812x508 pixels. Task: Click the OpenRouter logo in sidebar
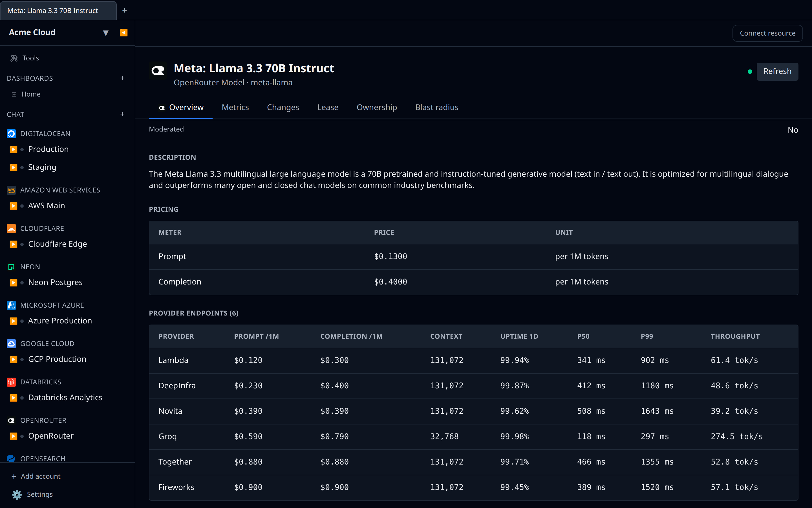(x=11, y=420)
